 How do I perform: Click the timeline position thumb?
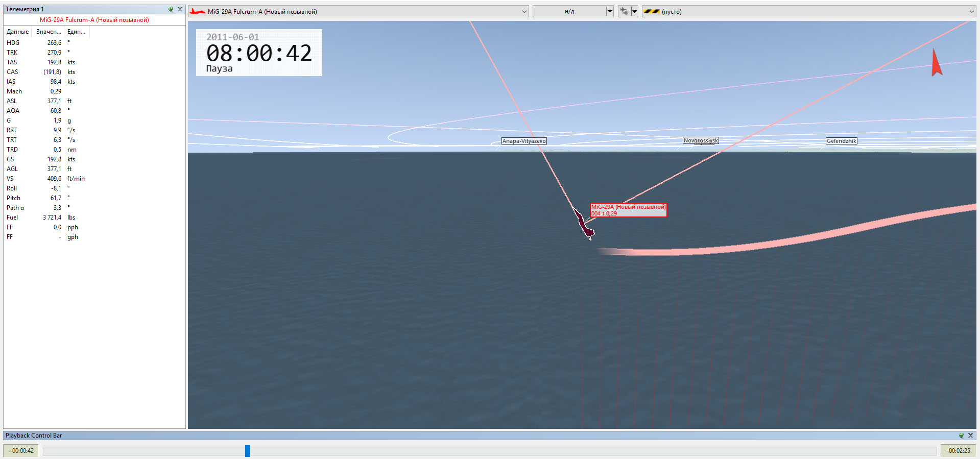click(247, 451)
